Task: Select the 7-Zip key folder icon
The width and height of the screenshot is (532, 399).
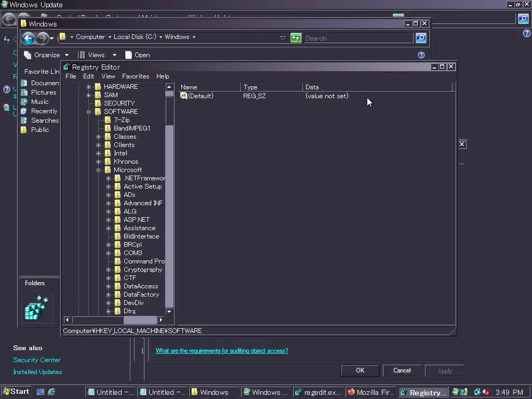Action: [x=108, y=120]
